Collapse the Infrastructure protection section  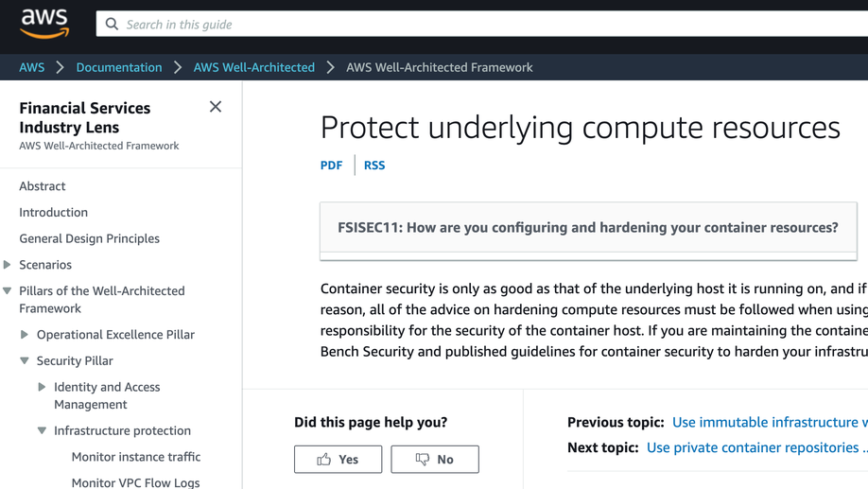[x=42, y=430]
